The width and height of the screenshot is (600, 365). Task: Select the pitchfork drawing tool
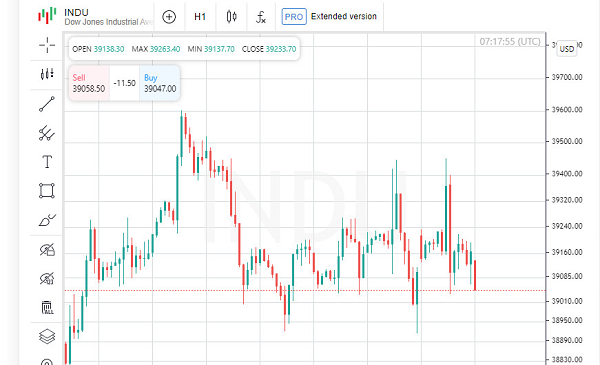[47, 133]
